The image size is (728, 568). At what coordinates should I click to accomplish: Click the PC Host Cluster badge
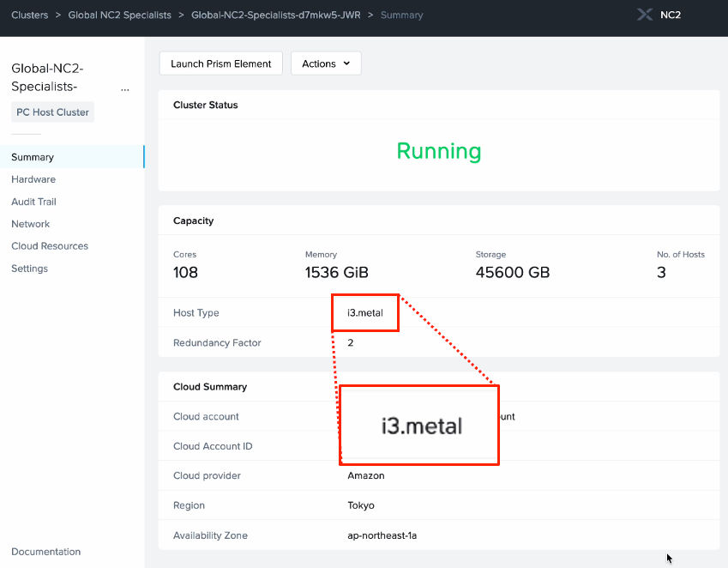tap(52, 112)
